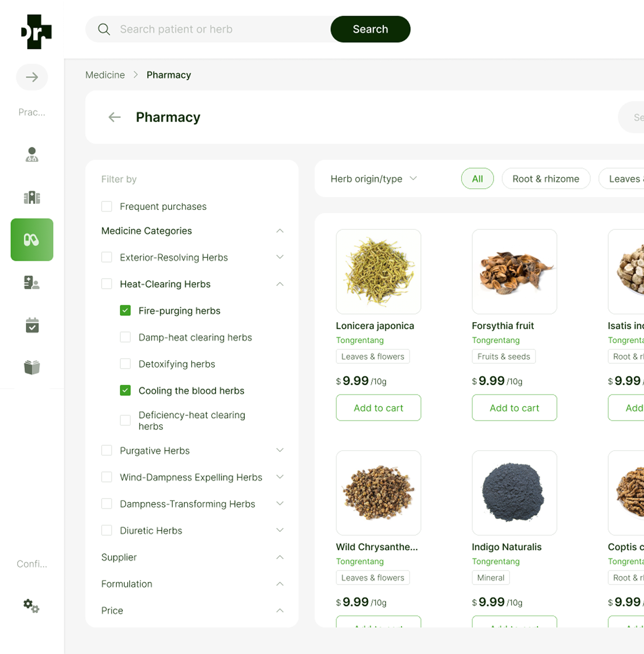The height and width of the screenshot is (654, 644).
Task: Open the settings gears icon
Action: (x=32, y=606)
